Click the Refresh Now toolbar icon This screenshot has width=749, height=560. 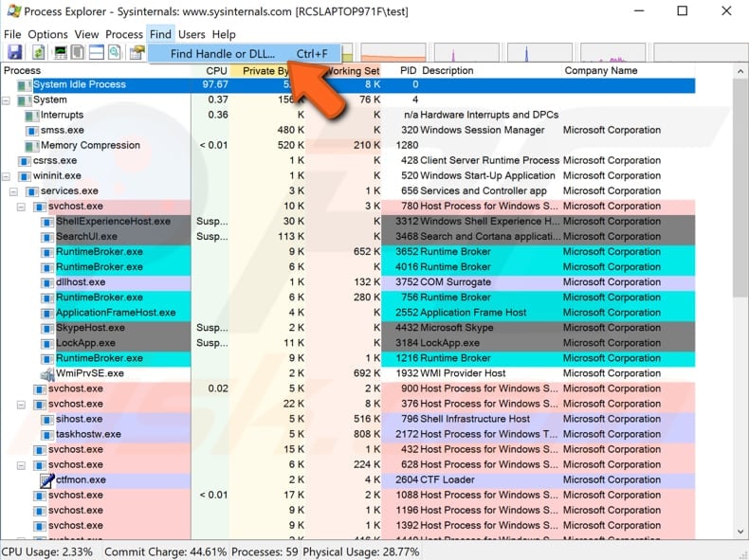pyautogui.click(x=38, y=52)
